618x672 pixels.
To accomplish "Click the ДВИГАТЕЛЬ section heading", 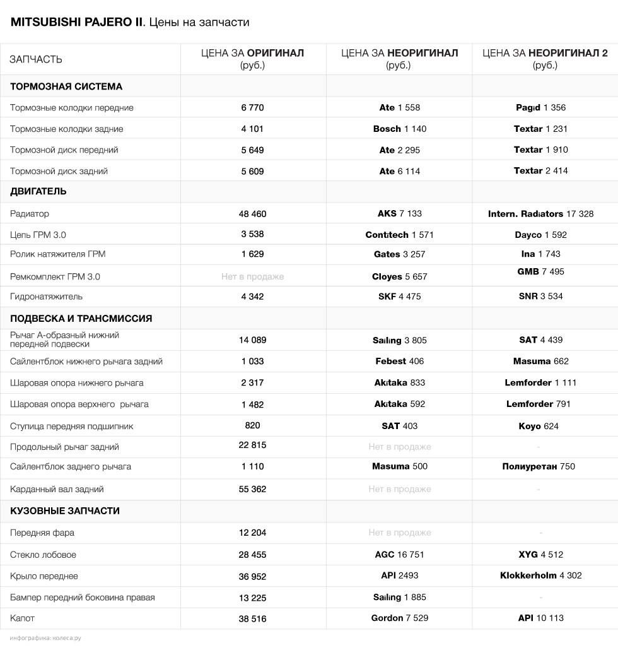I will point(38,191).
